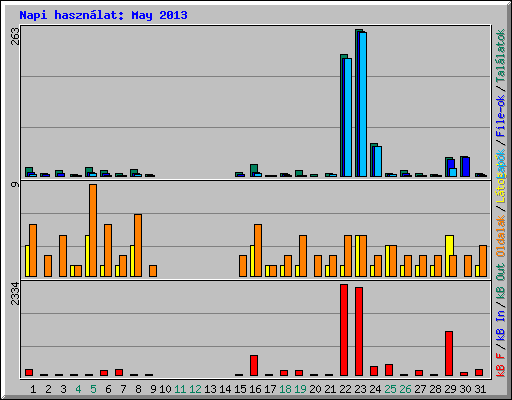
Task: Click day label "16" on the x-axis
Action: (x=255, y=389)
